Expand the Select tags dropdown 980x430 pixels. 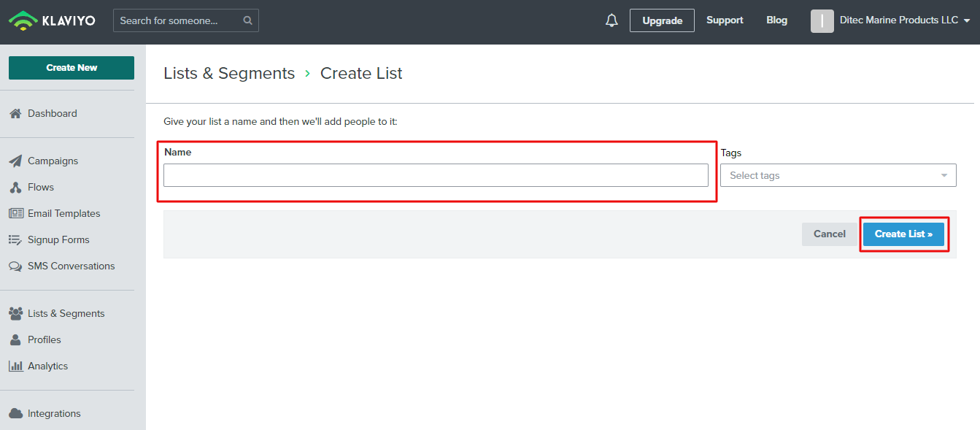coord(838,175)
